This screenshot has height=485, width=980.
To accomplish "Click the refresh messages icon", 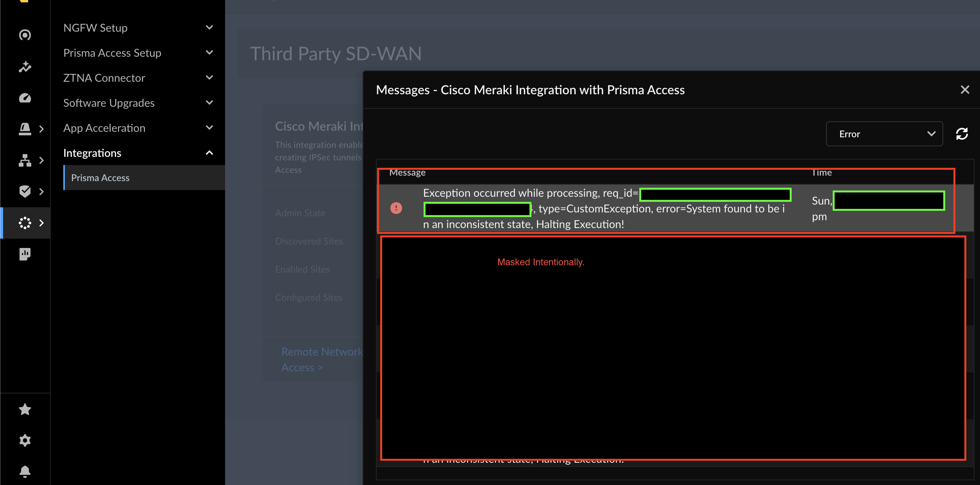I will (x=962, y=134).
